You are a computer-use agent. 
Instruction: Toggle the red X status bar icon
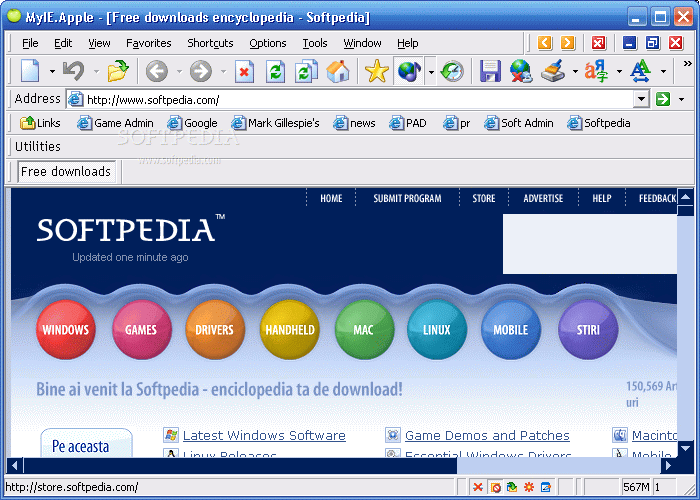(x=477, y=487)
